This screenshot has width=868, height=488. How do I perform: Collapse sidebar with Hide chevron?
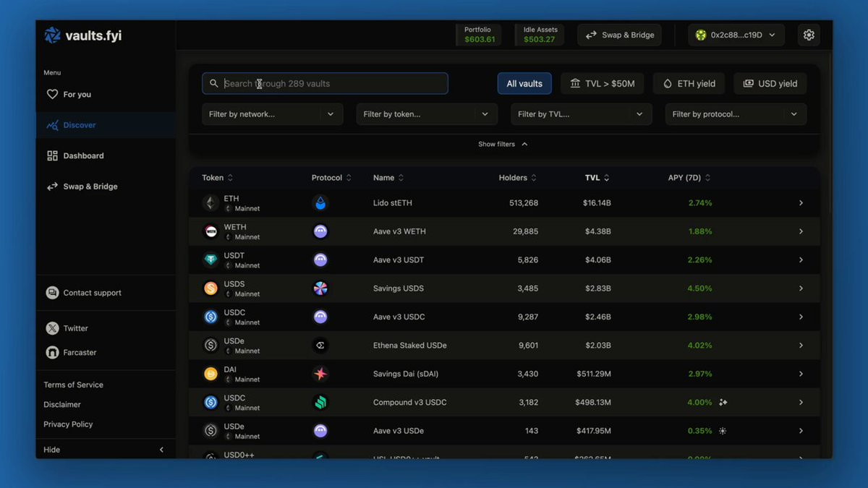click(x=161, y=450)
